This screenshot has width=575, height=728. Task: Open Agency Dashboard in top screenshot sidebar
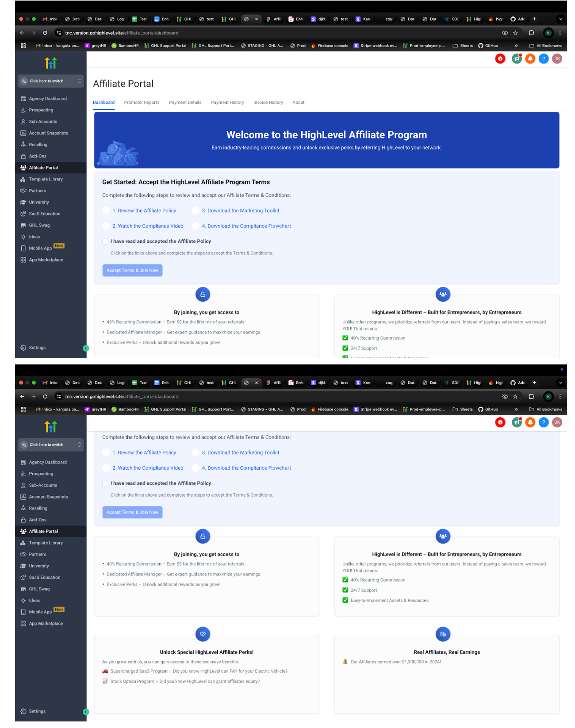click(48, 99)
